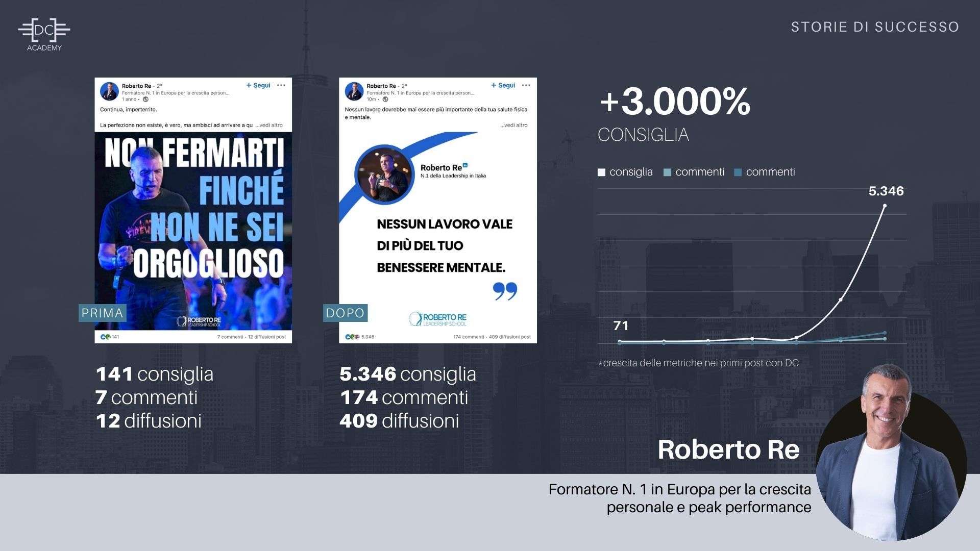Click '12 diffusioni' large summary text

(149, 421)
